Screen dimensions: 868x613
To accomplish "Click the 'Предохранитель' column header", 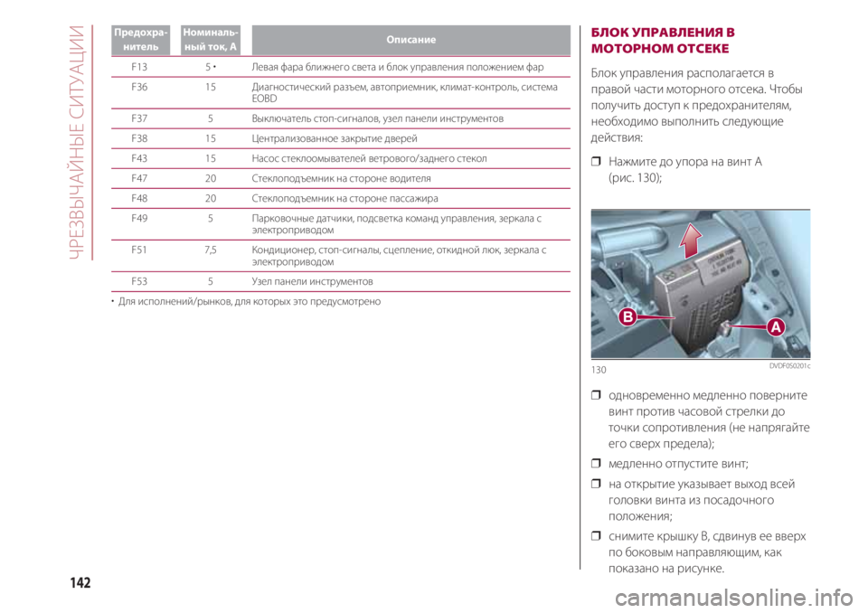I will pyautogui.click(x=141, y=40).
